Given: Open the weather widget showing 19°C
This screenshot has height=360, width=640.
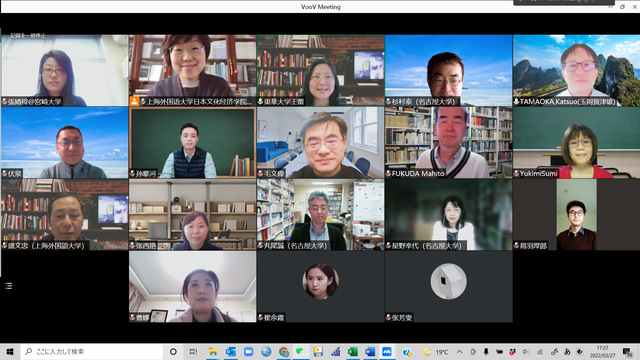Looking at the screenshot, I should tap(436, 351).
